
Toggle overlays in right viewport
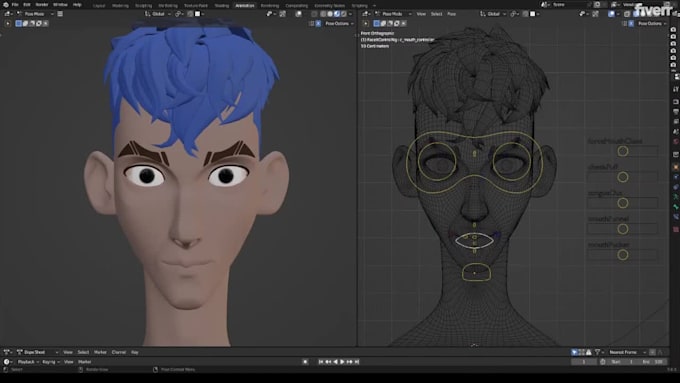pos(611,14)
